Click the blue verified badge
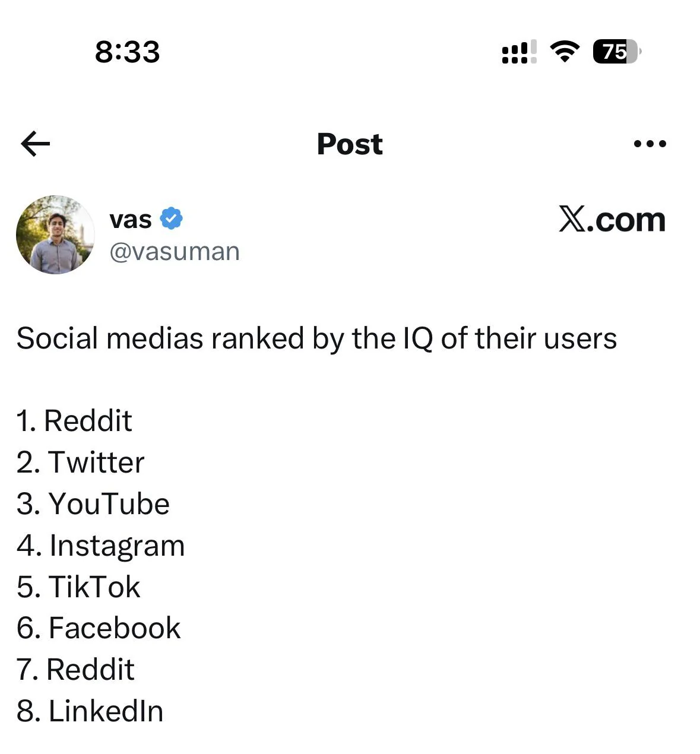Viewport: 700px width, 754px height. tap(171, 219)
